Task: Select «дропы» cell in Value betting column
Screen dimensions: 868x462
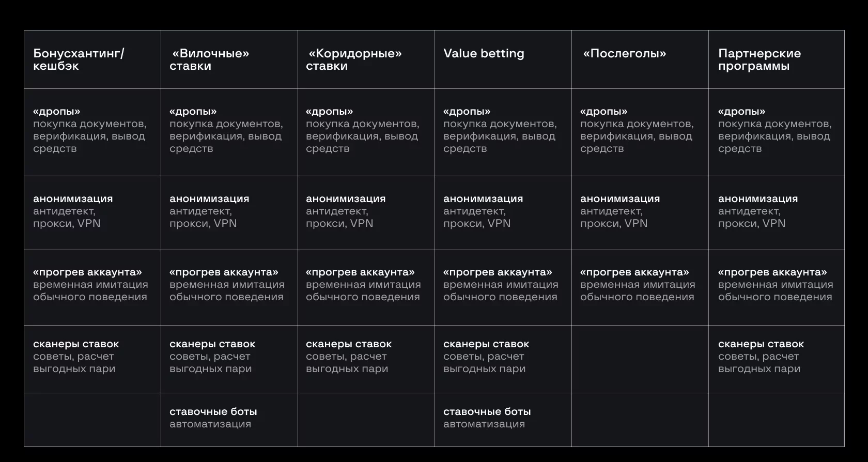Action: (500, 130)
